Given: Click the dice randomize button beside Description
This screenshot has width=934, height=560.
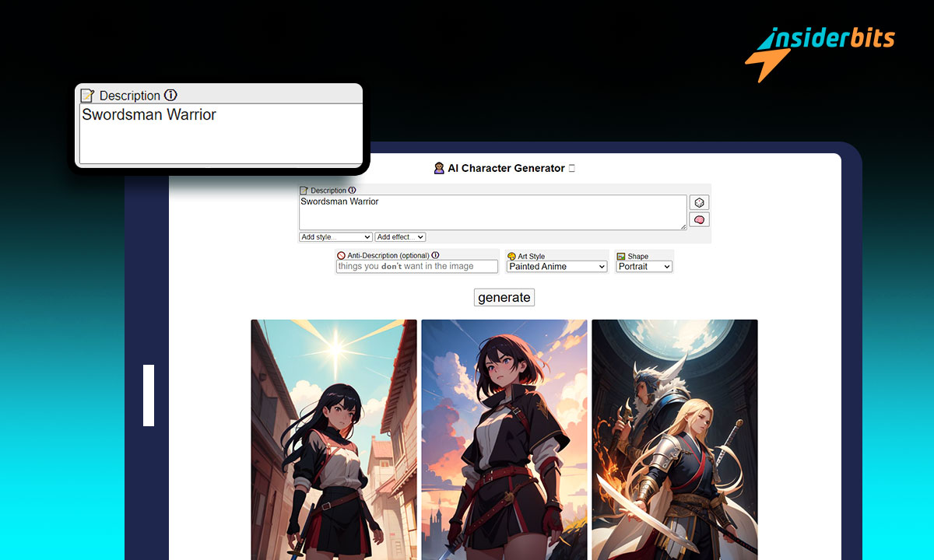Looking at the screenshot, I should click(x=698, y=202).
